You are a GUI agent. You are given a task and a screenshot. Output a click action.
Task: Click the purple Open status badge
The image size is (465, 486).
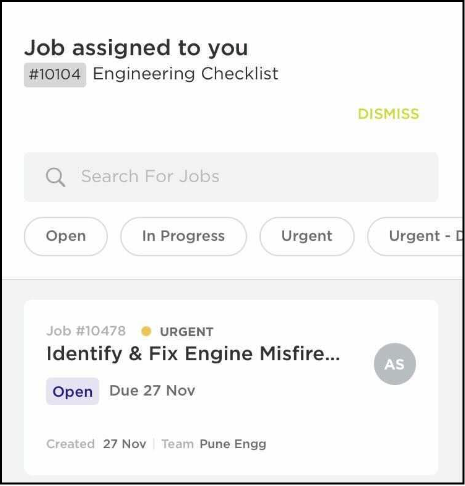click(x=72, y=391)
